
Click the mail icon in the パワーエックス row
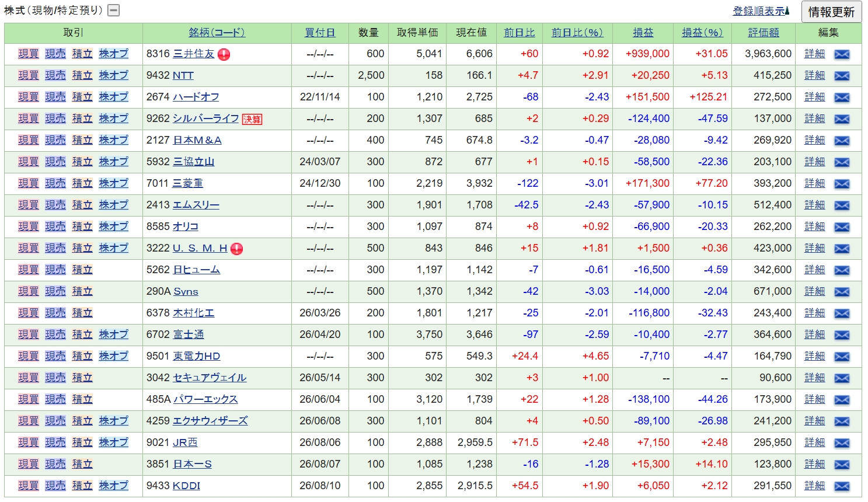point(842,400)
